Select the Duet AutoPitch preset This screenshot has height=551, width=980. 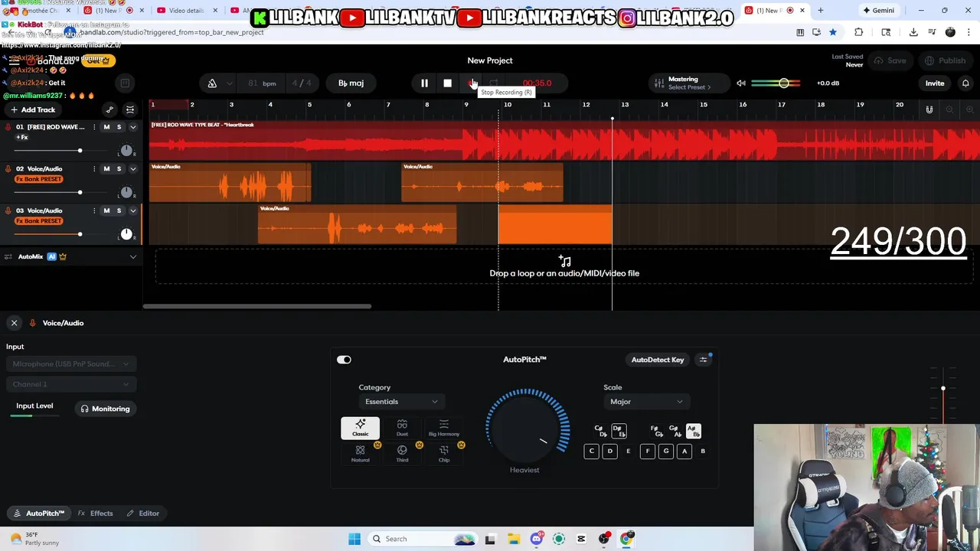(x=402, y=428)
